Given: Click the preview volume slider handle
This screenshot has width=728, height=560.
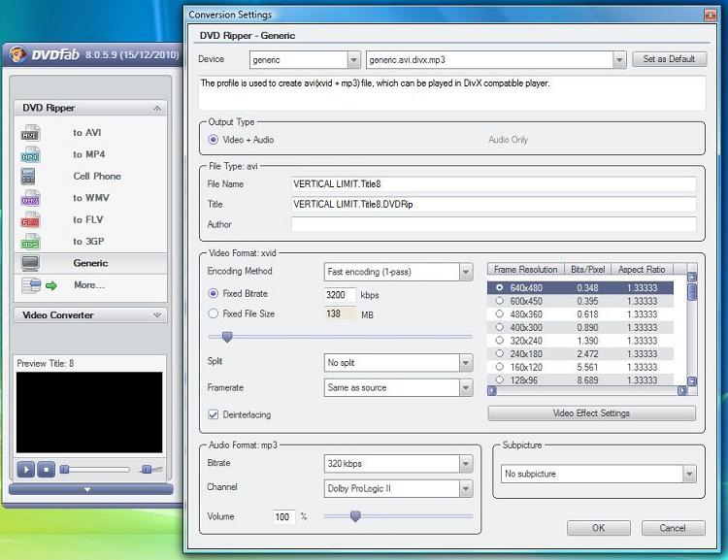Looking at the screenshot, I should [147, 470].
